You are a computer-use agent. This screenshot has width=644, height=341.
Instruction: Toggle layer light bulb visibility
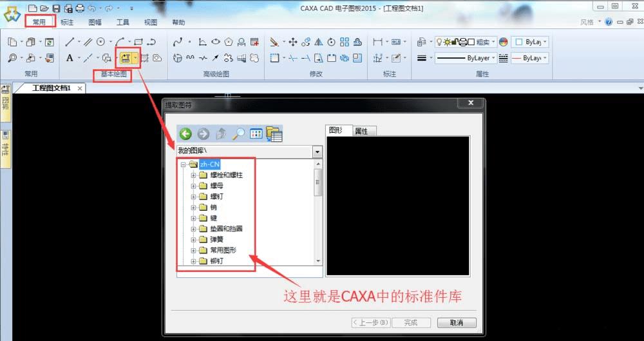point(439,41)
